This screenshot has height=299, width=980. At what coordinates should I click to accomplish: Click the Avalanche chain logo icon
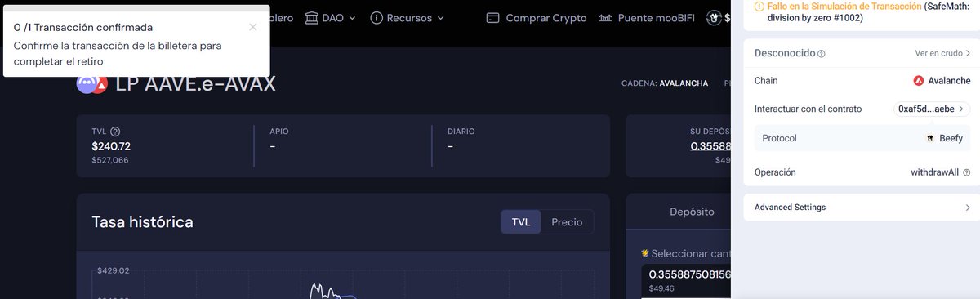coord(919,81)
